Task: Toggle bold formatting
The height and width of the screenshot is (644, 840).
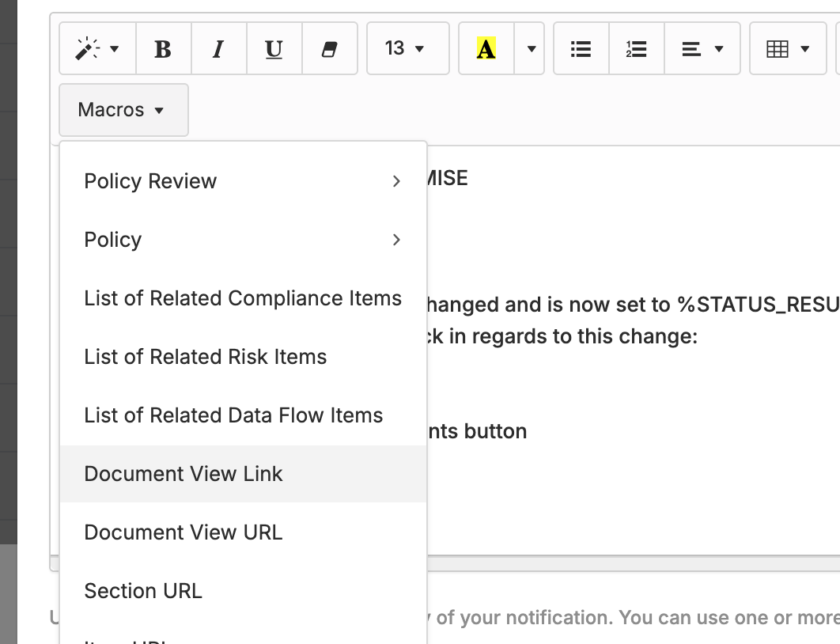Action: (x=163, y=49)
